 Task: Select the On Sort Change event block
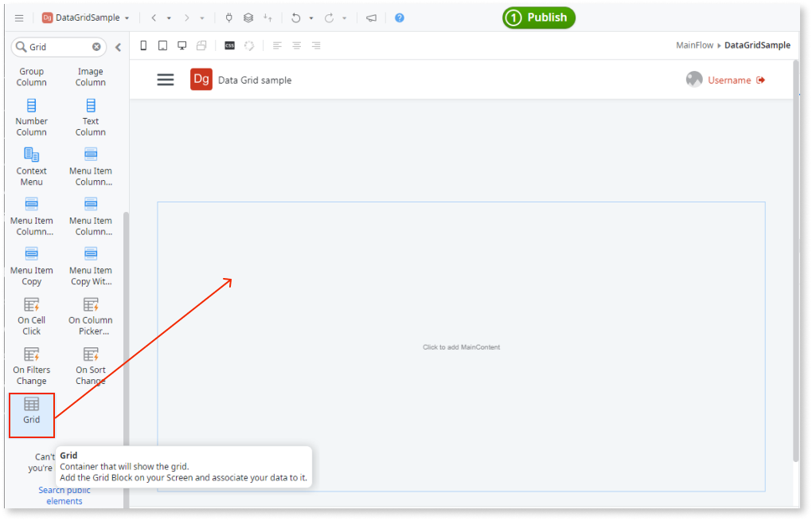[90, 365]
